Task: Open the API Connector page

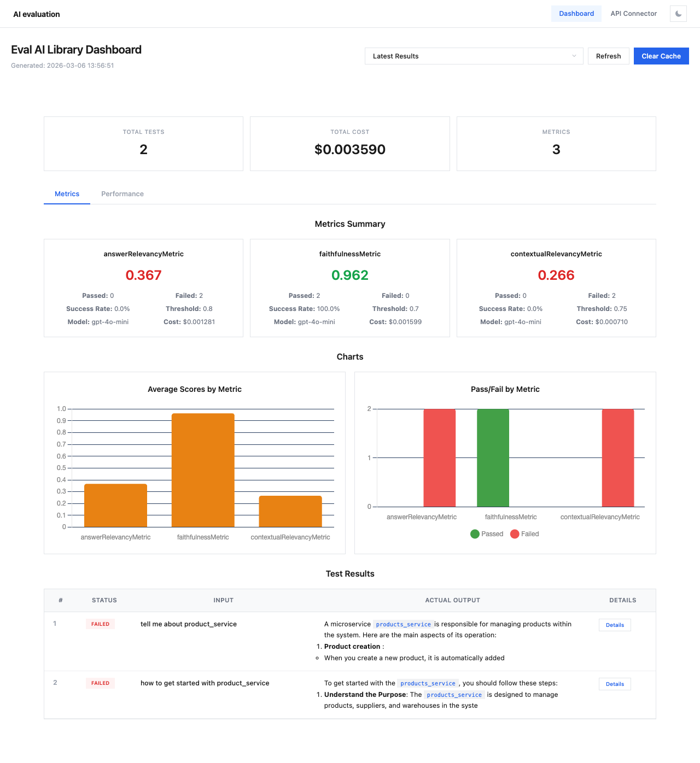Action: (x=633, y=14)
